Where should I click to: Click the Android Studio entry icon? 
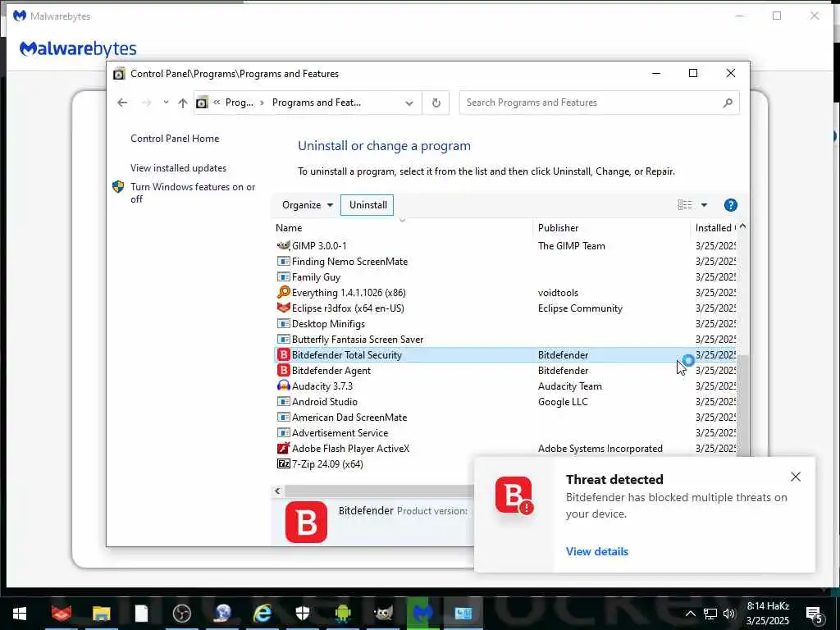(283, 401)
